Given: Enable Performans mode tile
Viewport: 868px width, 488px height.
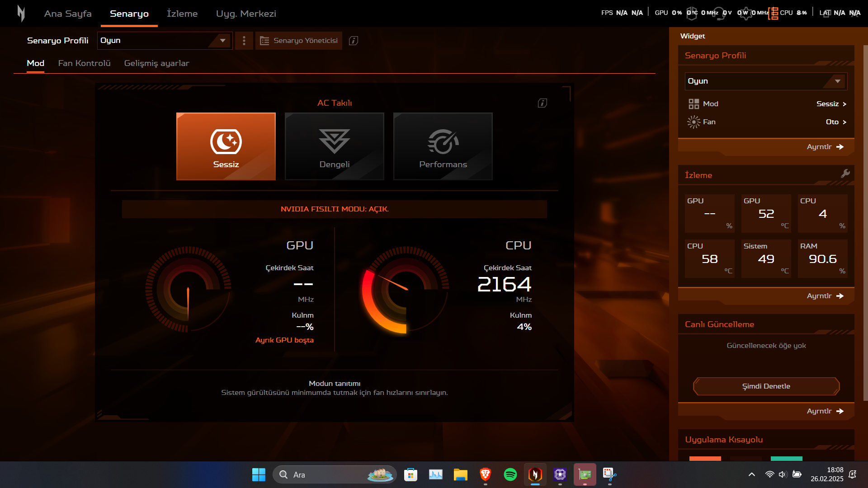Looking at the screenshot, I should point(443,146).
